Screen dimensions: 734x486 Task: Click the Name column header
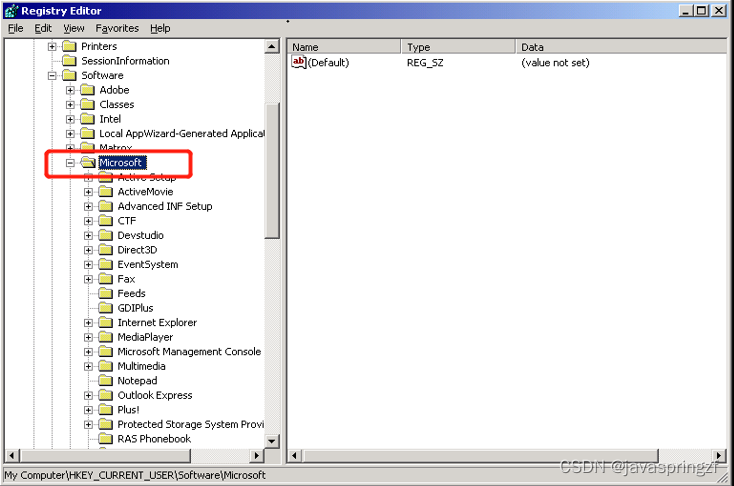tap(344, 47)
